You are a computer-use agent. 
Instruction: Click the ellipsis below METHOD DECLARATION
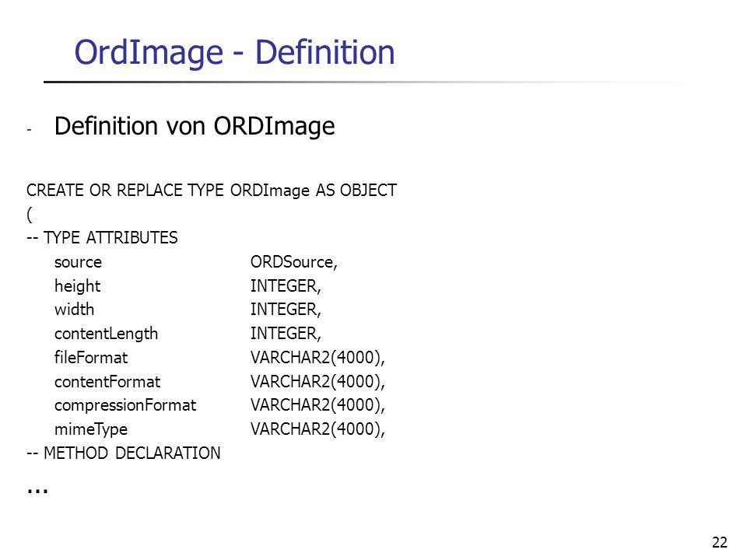point(37,490)
